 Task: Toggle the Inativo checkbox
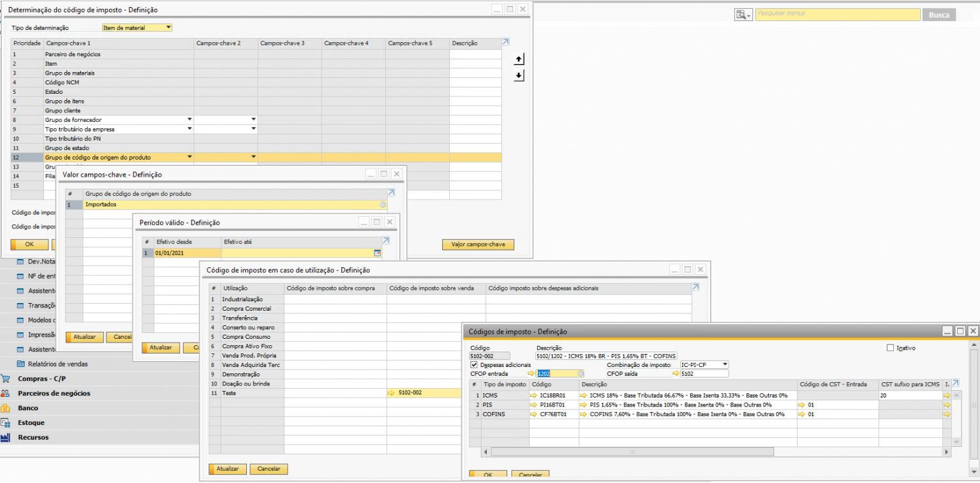(x=891, y=348)
